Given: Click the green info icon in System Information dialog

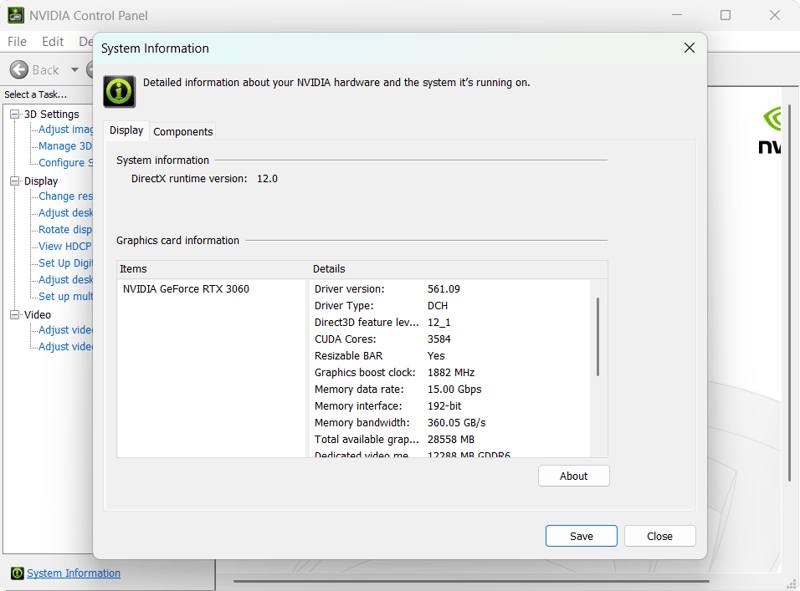Looking at the screenshot, I should click(119, 91).
